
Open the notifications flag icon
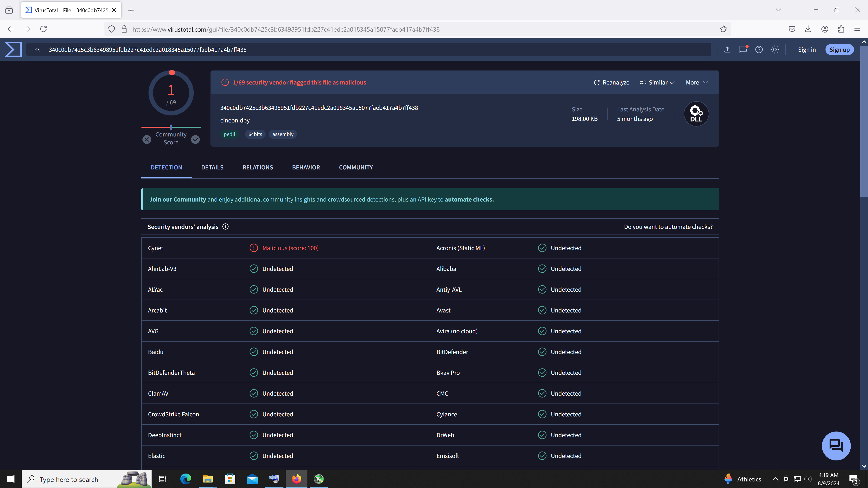743,49
